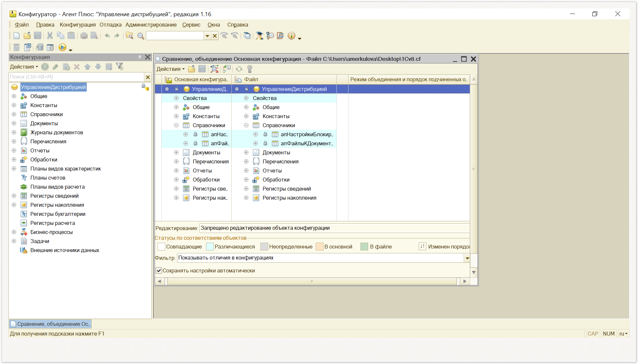Click the folder search (find in files) icon
The image size is (638, 364).
click(x=129, y=36)
